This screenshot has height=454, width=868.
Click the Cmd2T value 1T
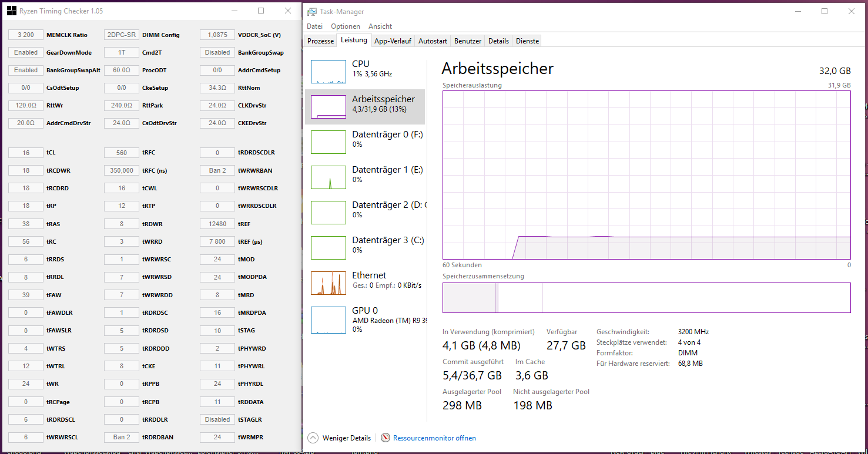[122, 52]
